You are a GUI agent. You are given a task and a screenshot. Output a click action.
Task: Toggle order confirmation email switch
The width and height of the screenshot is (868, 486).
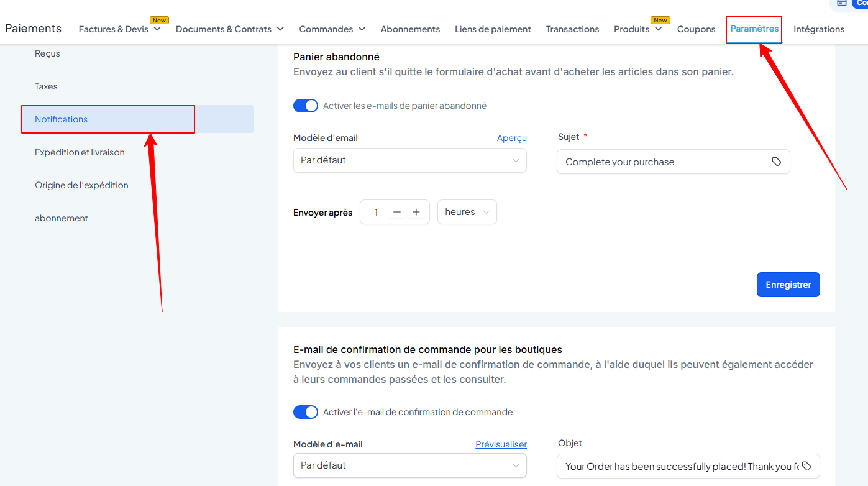306,412
